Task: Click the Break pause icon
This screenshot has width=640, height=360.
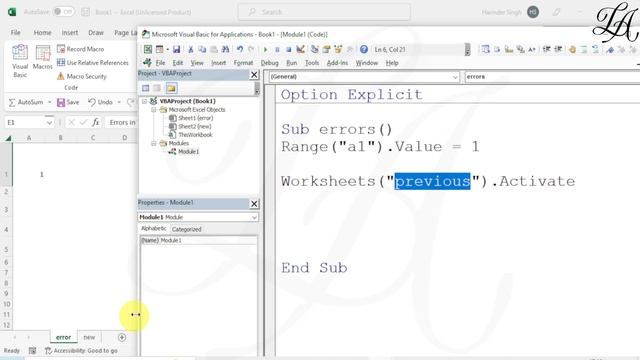Action: pyautogui.click(x=277, y=49)
